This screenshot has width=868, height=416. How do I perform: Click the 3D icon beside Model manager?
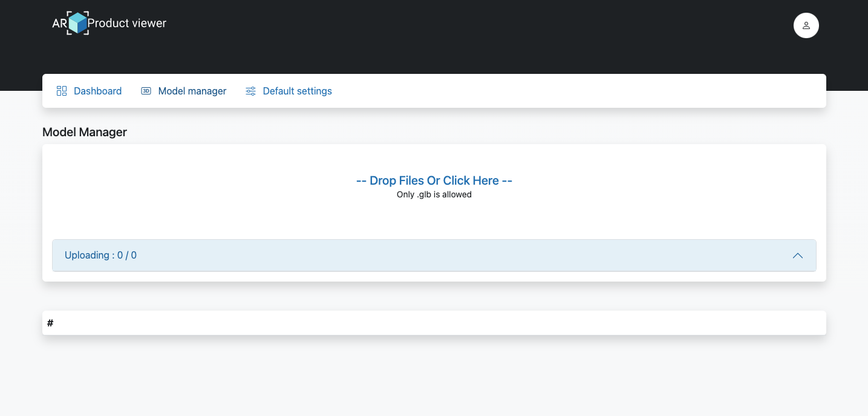(146, 91)
